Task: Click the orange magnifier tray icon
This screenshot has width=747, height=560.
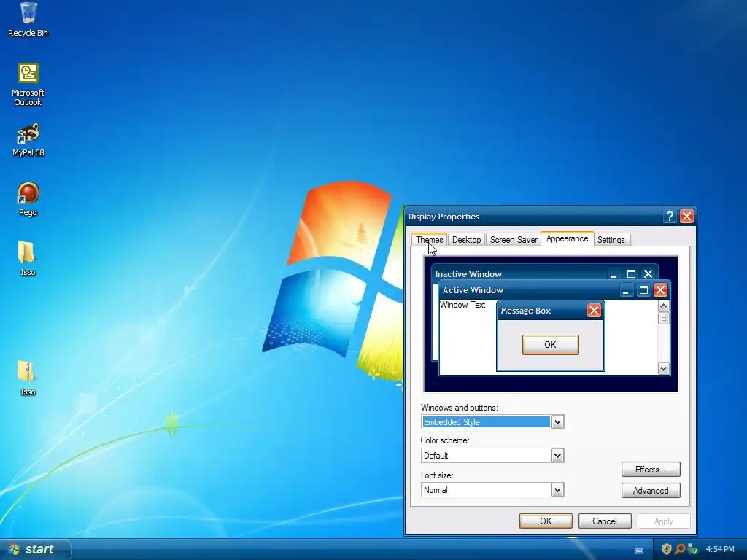Action: click(x=680, y=549)
